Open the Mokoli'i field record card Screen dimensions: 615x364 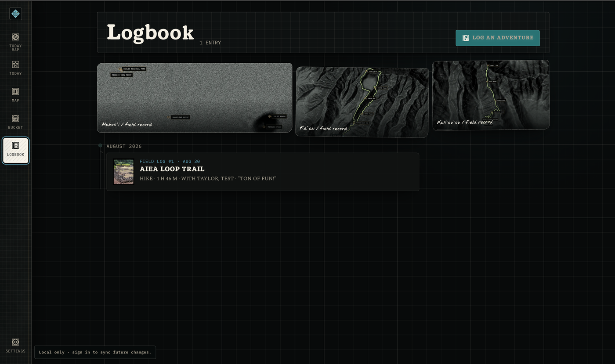[x=195, y=97]
